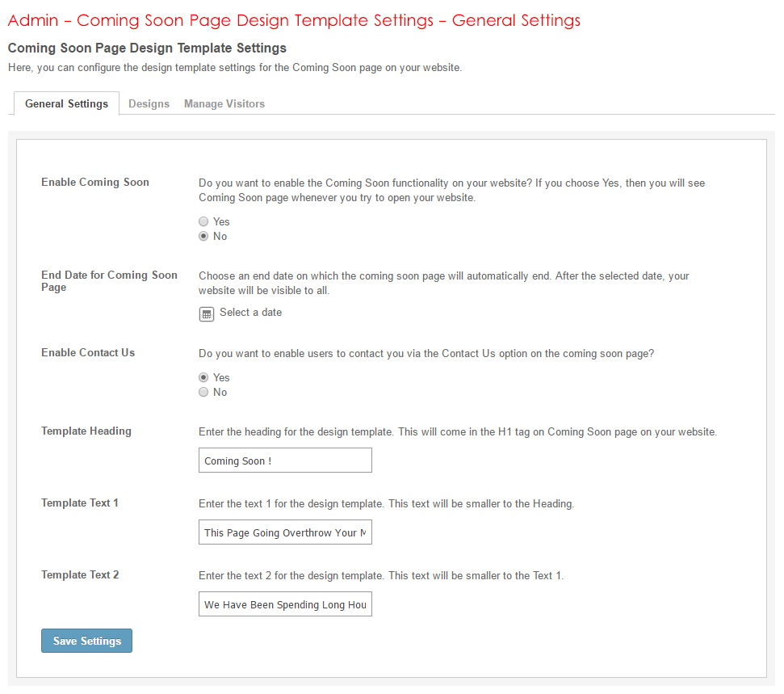Open the calendar date picker icon
Image resolution: width=784 pixels, height=694 pixels.
207,313
